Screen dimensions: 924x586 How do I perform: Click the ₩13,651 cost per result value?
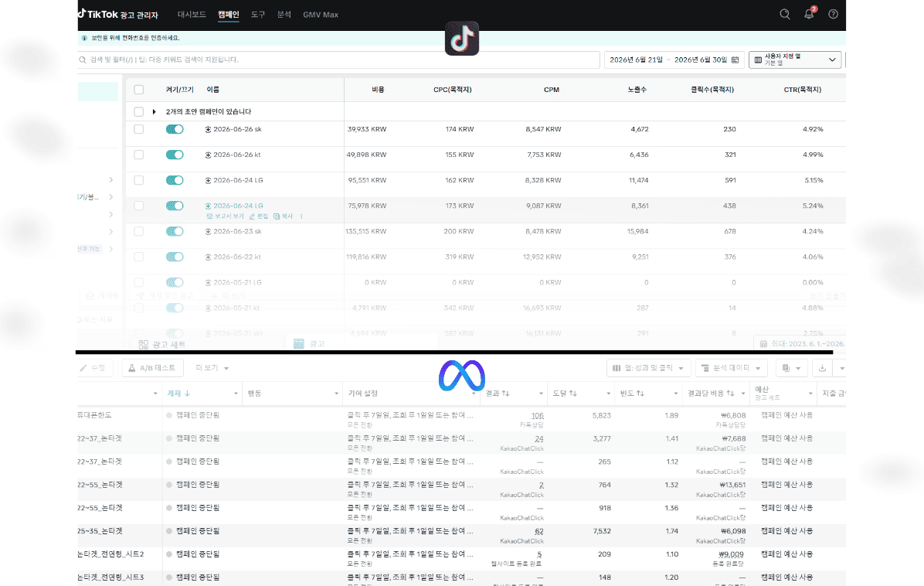click(732, 485)
